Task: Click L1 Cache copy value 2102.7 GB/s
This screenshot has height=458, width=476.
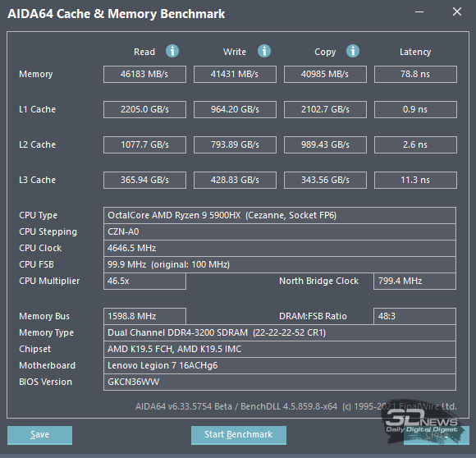Action: 325,109
